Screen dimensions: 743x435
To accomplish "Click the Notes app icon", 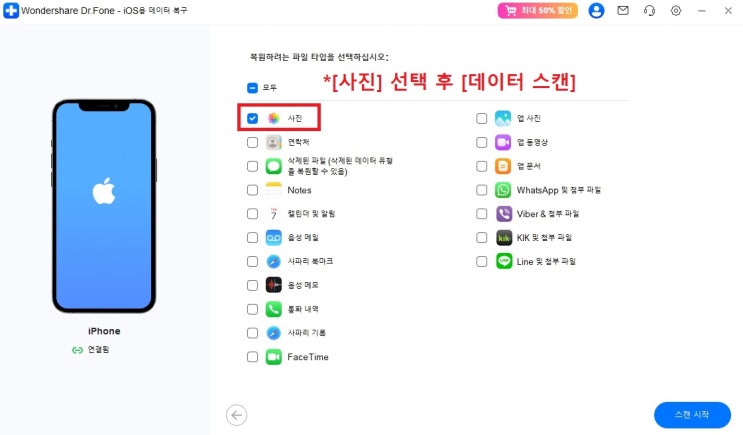I will click(x=273, y=190).
